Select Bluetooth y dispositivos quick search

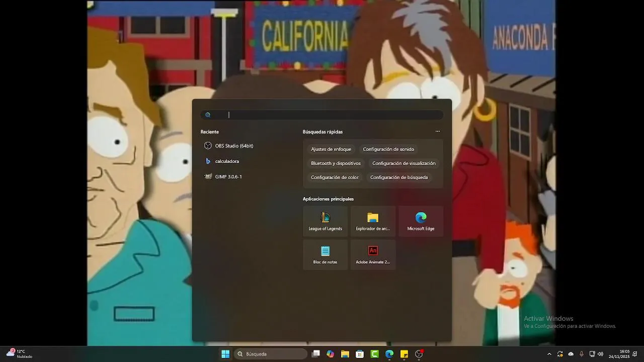(x=336, y=163)
